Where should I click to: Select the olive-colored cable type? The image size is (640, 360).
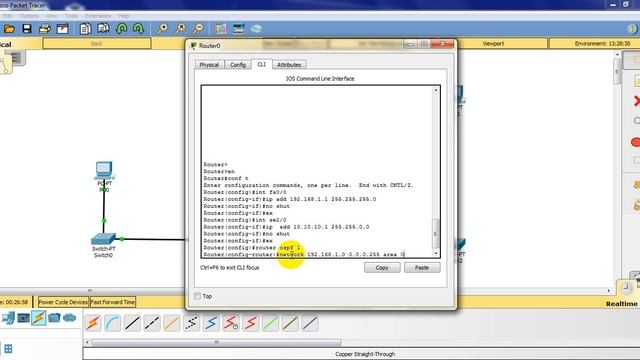tap(290, 323)
